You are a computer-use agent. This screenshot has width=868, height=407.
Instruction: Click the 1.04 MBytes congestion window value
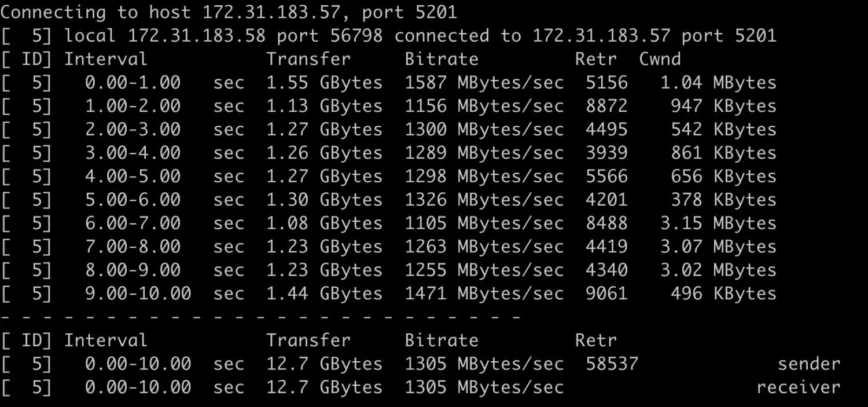[x=718, y=83]
